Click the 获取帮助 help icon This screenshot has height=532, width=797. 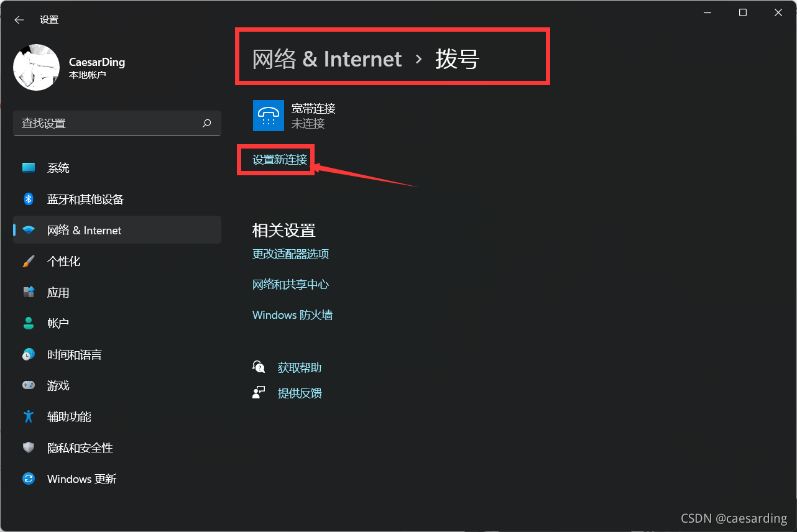(259, 367)
